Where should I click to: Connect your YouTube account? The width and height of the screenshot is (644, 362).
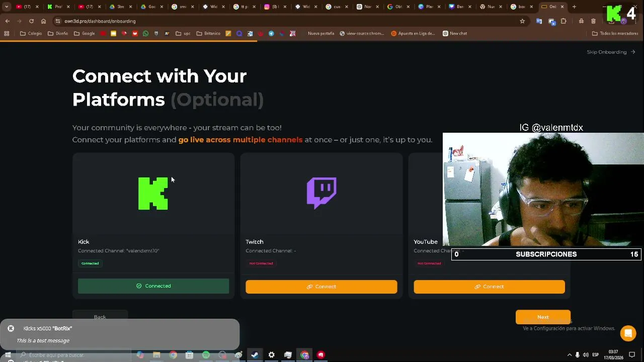pyautogui.click(x=489, y=287)
